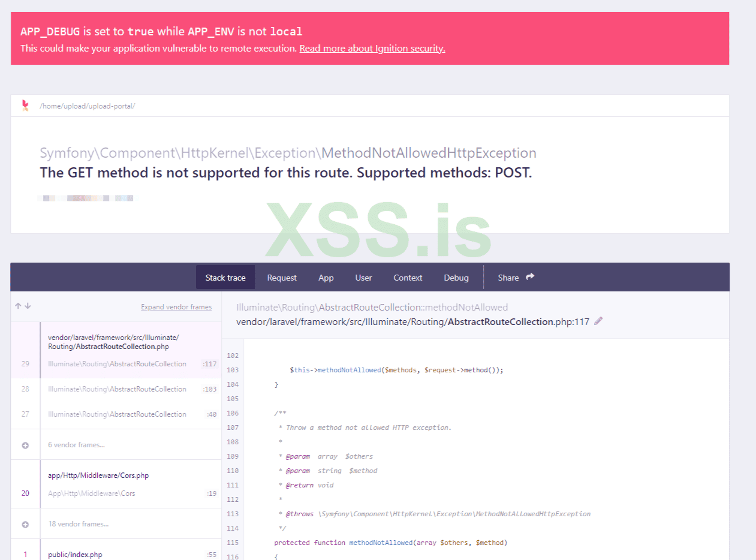The height and width of the screenshot is (560, 756).
Task: Click the up arrow frame navigation icon
Action: coord(18,306)
